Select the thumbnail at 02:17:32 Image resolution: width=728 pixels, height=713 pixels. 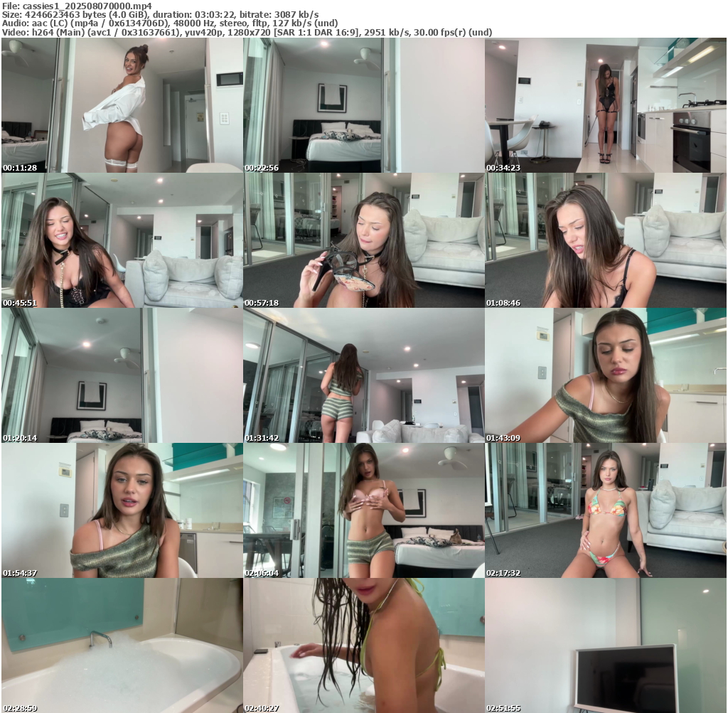click(x=605, y=510)
